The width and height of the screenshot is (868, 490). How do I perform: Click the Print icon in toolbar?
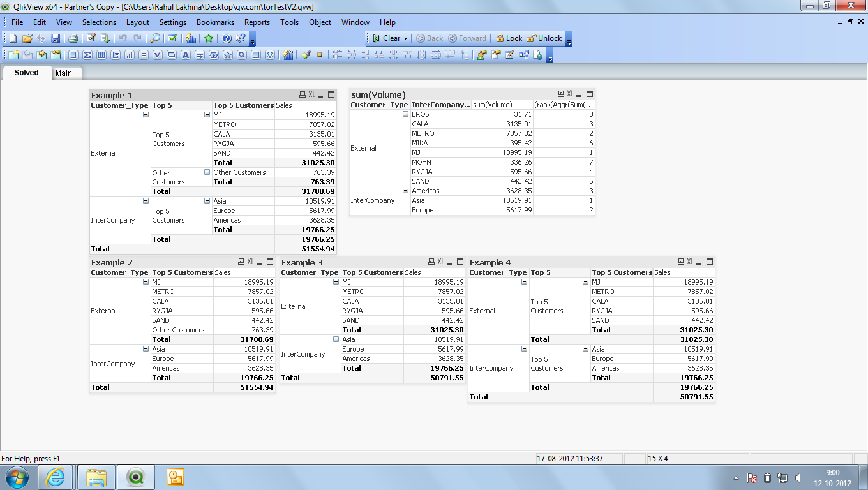click(73, 38)
